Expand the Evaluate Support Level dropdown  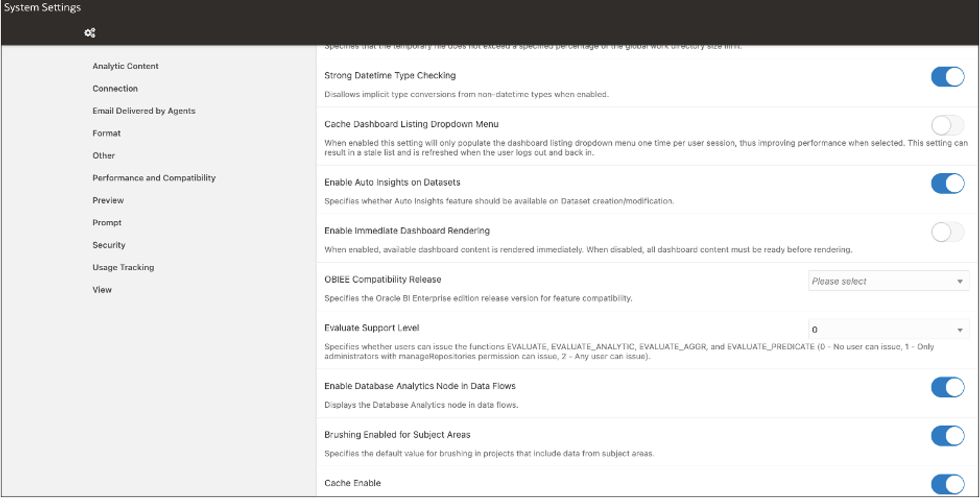888,330
